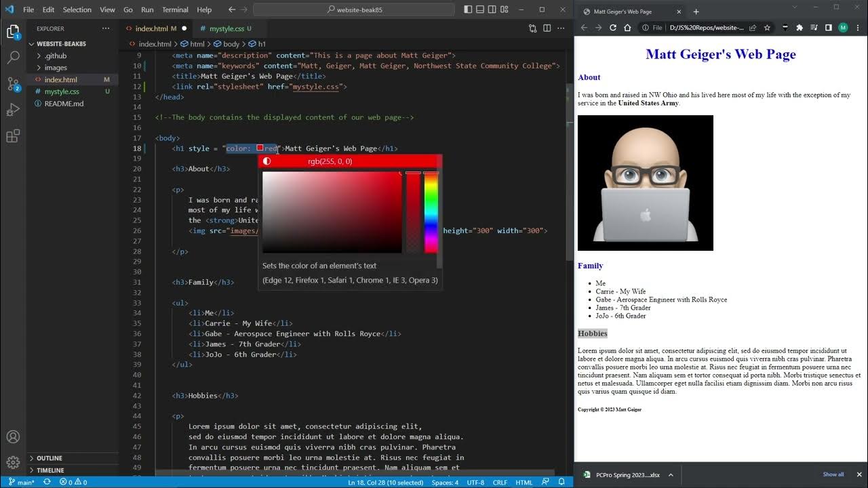The image size is (868, 488).
Task: Open a new tab in Chrome
Action: click(696, 12)
